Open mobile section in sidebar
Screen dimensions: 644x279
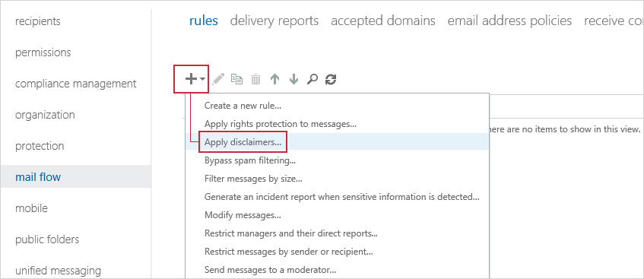32,208
